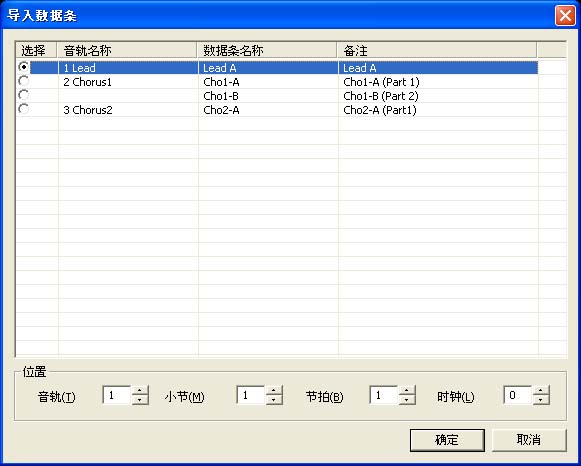This screenshot has height=466, width=581.
Task: Select the radio button for Cho1-A row
Action: (23, 81)
